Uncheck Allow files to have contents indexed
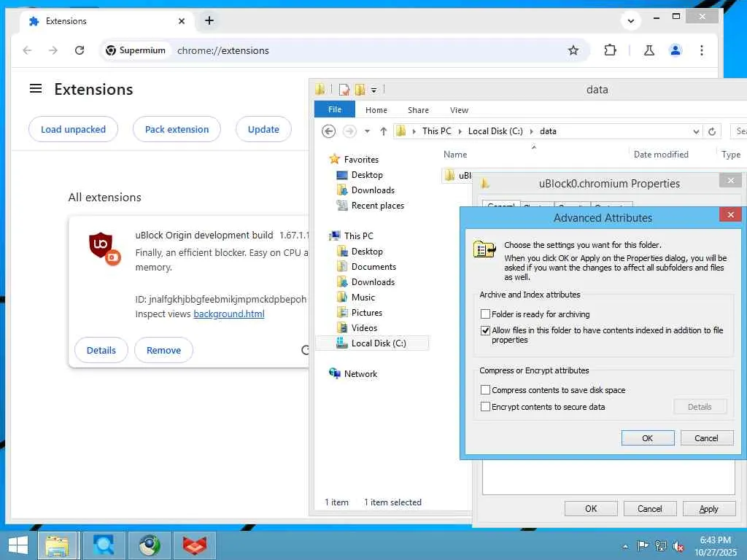747x560 pixels. (485, 330)
